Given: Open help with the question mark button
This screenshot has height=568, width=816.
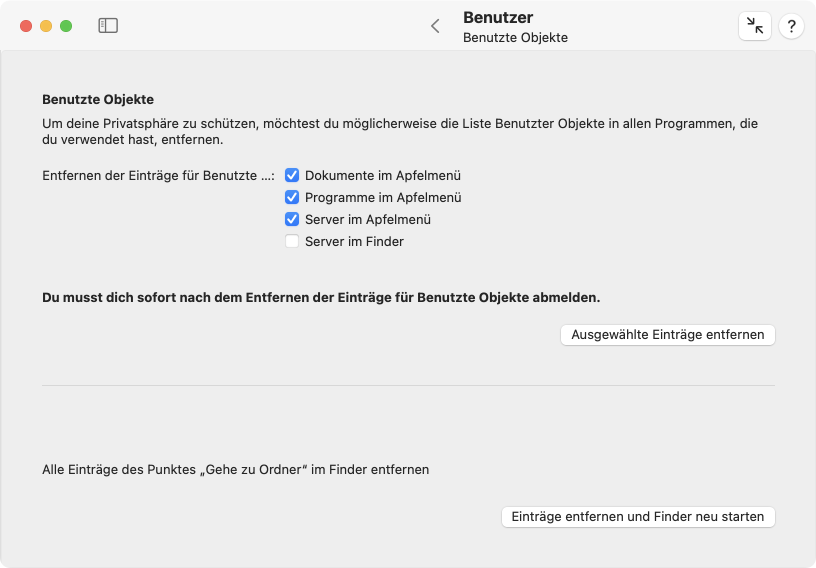Looking at the screenshot, I should point(791,26).
